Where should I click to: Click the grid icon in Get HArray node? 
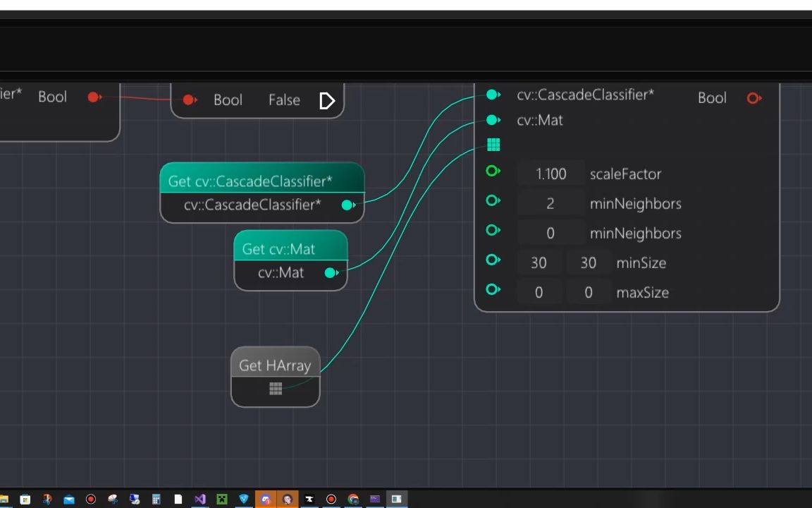coord(276,388)
